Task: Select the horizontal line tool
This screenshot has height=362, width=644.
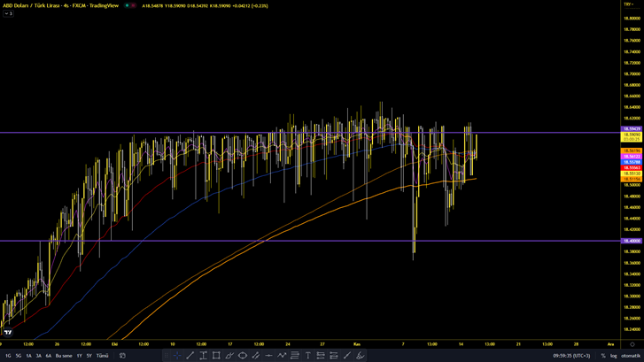Action: point(268,356)
